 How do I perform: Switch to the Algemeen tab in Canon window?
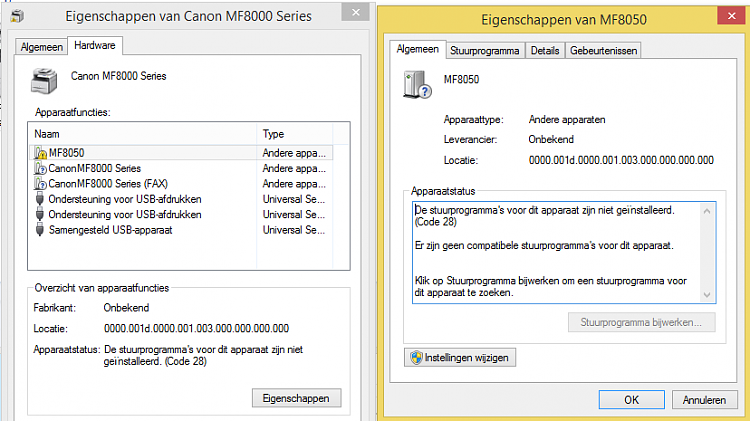(x=42, y=47)
